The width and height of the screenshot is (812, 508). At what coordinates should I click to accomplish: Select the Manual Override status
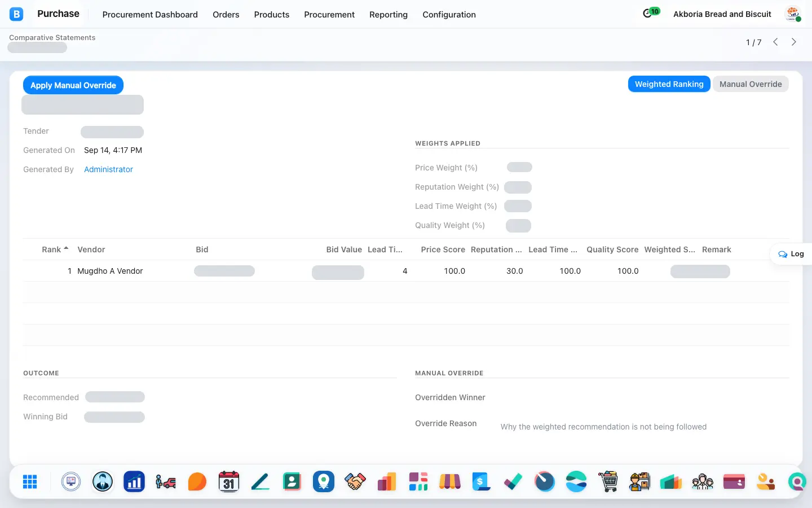(751, 84)
